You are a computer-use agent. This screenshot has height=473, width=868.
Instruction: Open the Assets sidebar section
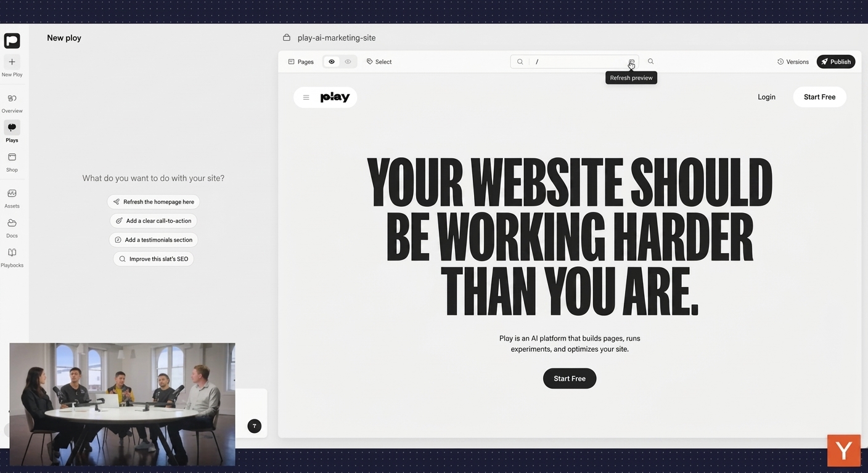pos(12,198)
